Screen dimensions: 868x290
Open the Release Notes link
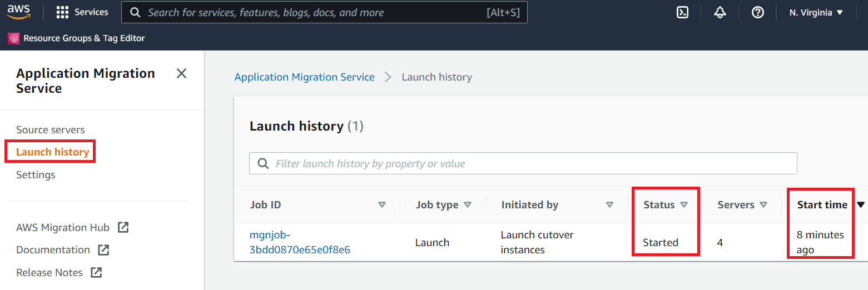point(49,273)
